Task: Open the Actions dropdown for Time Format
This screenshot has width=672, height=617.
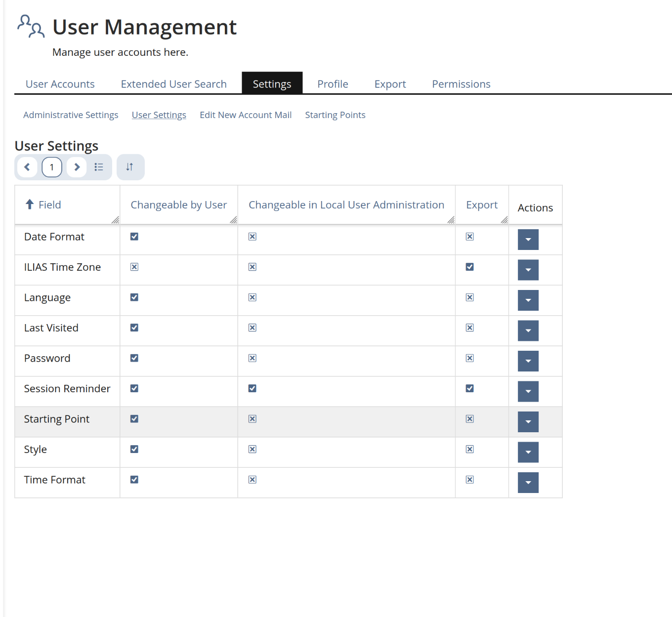Action: (528, 483)
